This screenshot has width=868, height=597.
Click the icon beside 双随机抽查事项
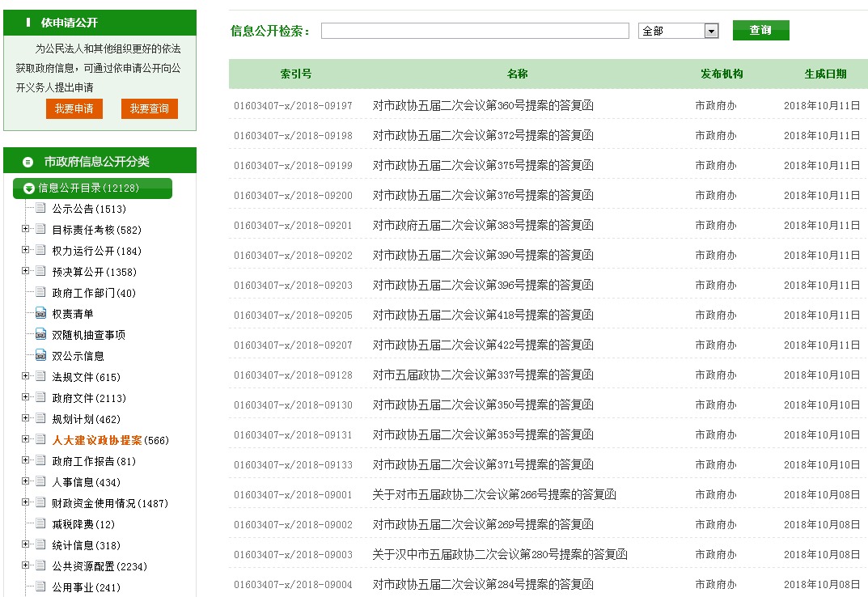[x=40, y=335]
